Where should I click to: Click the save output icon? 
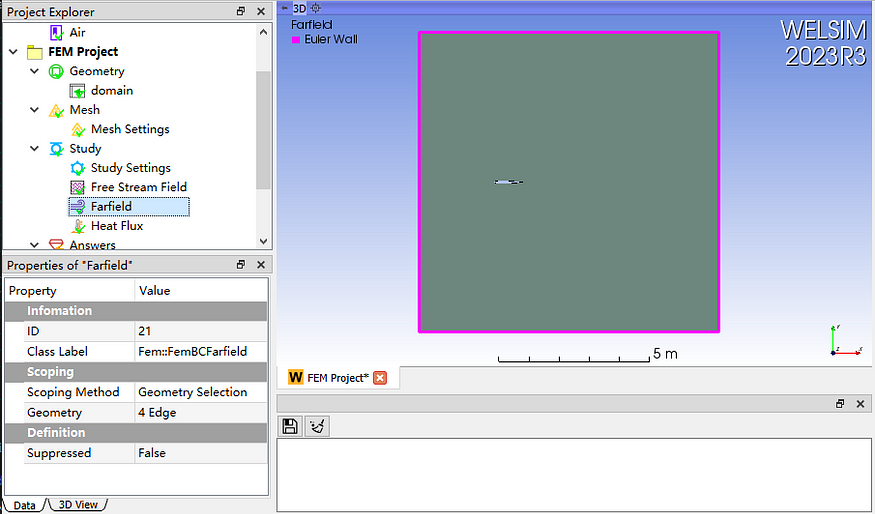coord(290,426)
